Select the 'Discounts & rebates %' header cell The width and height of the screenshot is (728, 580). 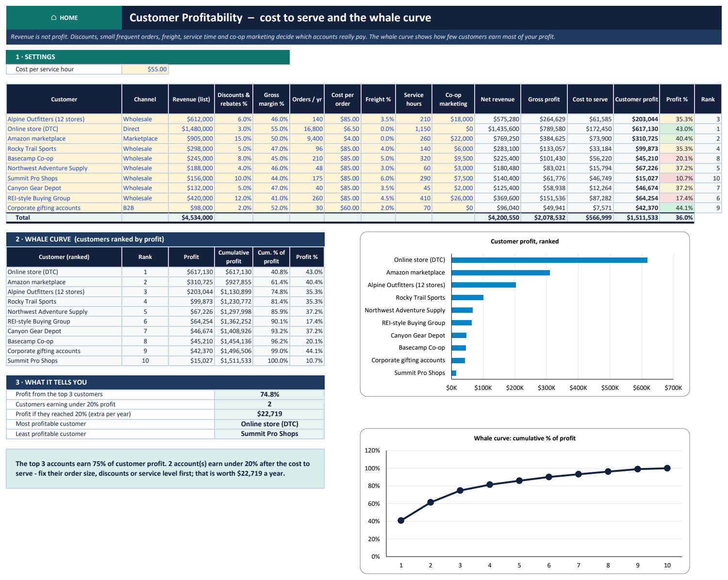pyautogui.click(x=233, y=99)
